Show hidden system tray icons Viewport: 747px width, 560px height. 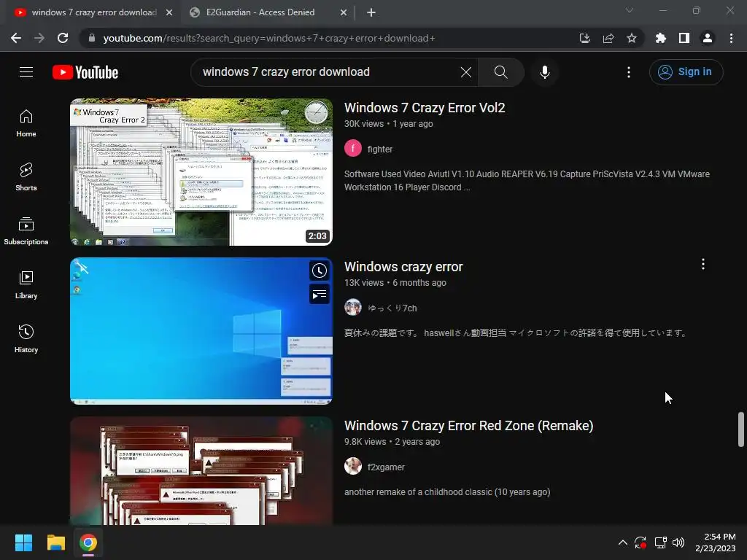623,542
